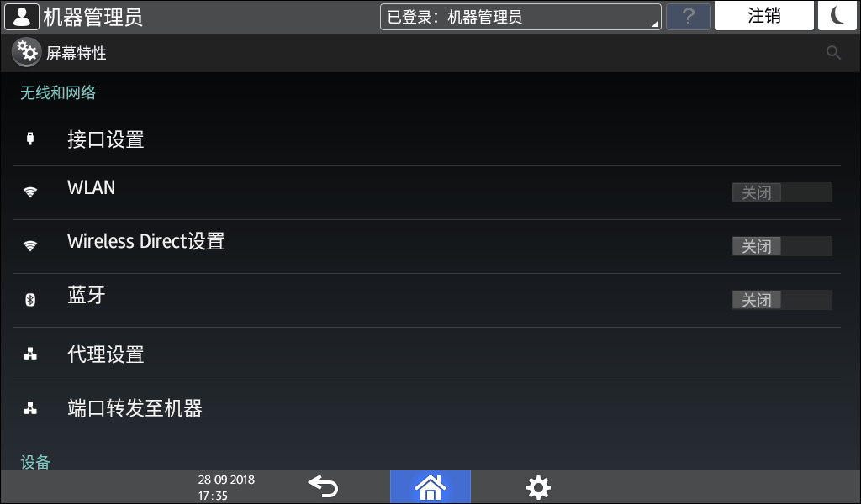Screen dimensions: 861x504
Task: Click the user profile icon
Action: coord(22,17)
